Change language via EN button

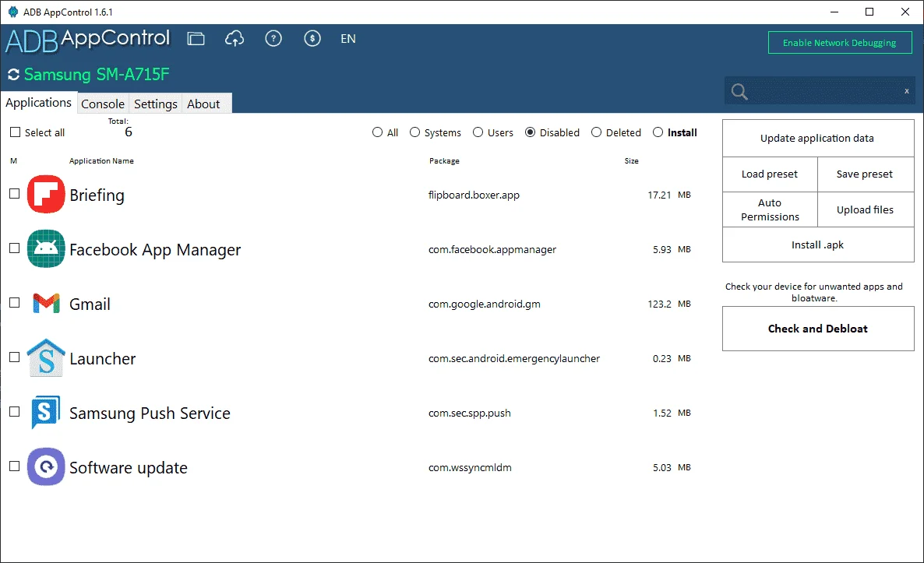(348, 39)
